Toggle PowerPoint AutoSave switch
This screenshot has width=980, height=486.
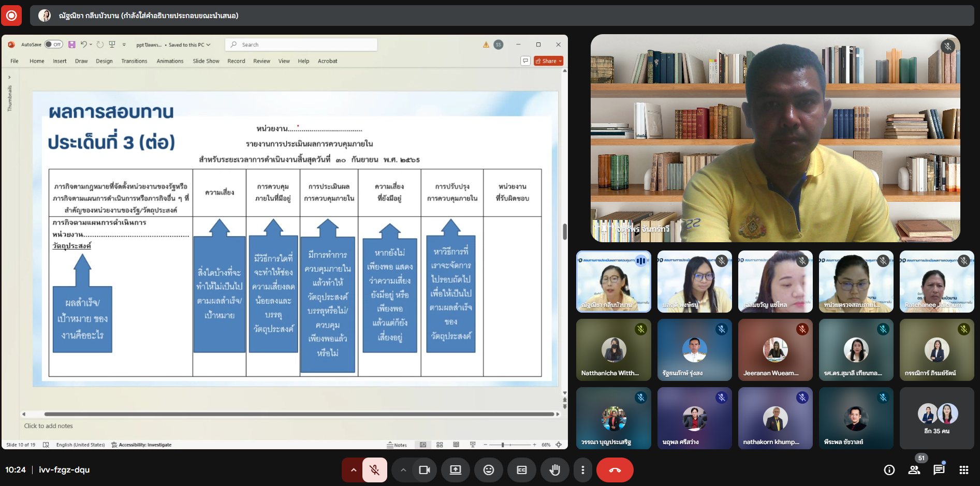53,45
